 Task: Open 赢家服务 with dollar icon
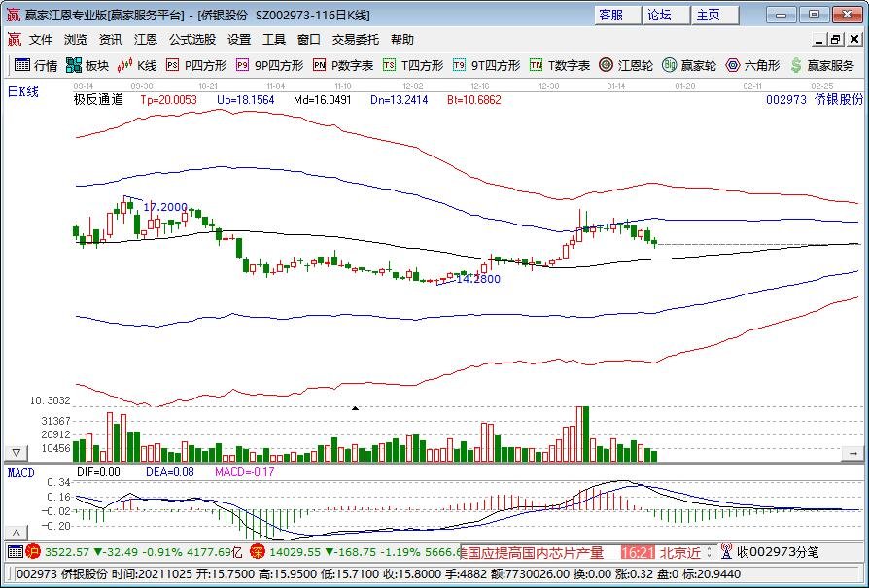[822, 65]
